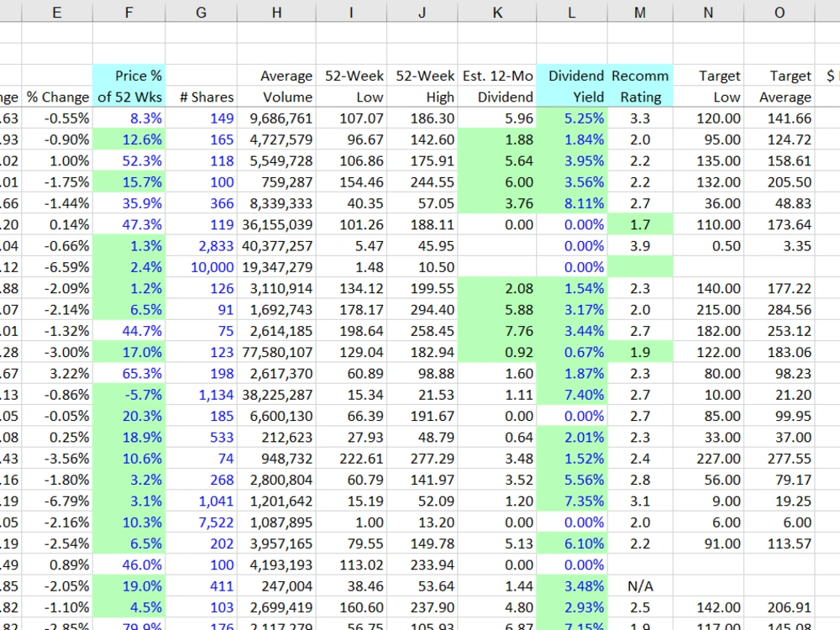
Task: Select target low cell 0.50
Action: pyautogui.click(x=708, y=246)
